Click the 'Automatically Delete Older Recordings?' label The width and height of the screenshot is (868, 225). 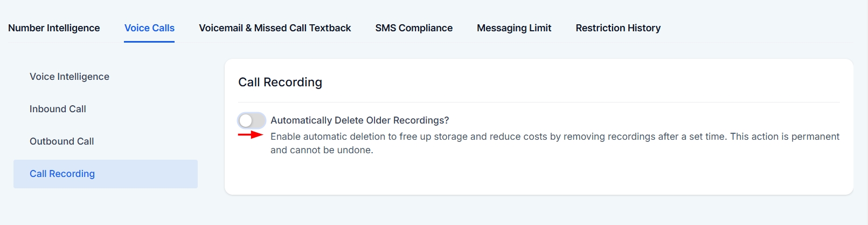359,120
